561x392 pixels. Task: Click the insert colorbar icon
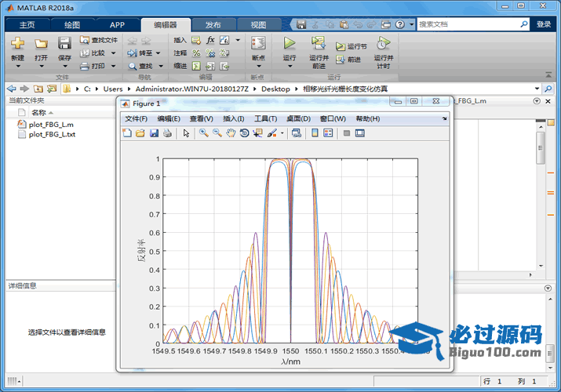tap(315, 133)
